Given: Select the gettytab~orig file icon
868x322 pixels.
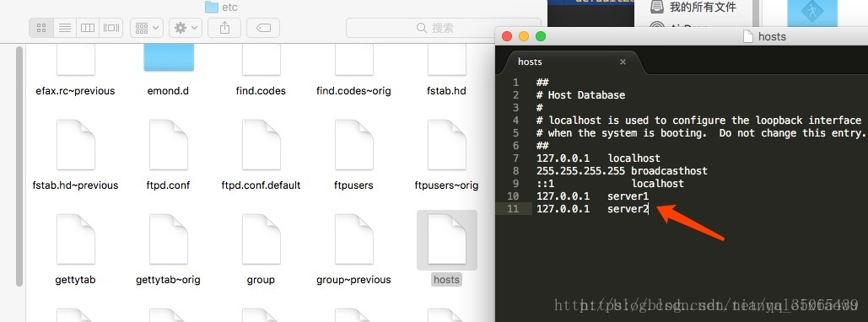Looking at the screenshot, I should coord(169,239).
